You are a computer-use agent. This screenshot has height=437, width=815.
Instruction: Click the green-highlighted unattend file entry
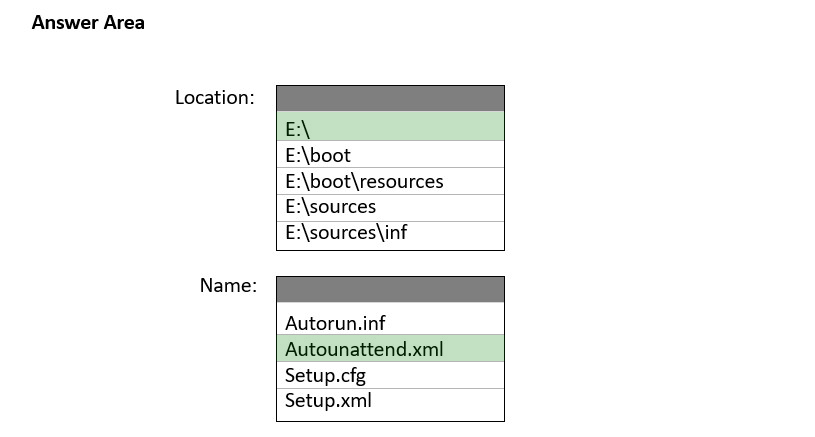[x=390, y=348]
